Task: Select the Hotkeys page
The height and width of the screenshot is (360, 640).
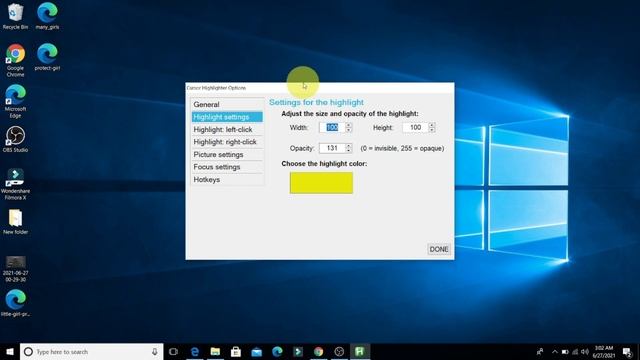Action: click(227, 180)
